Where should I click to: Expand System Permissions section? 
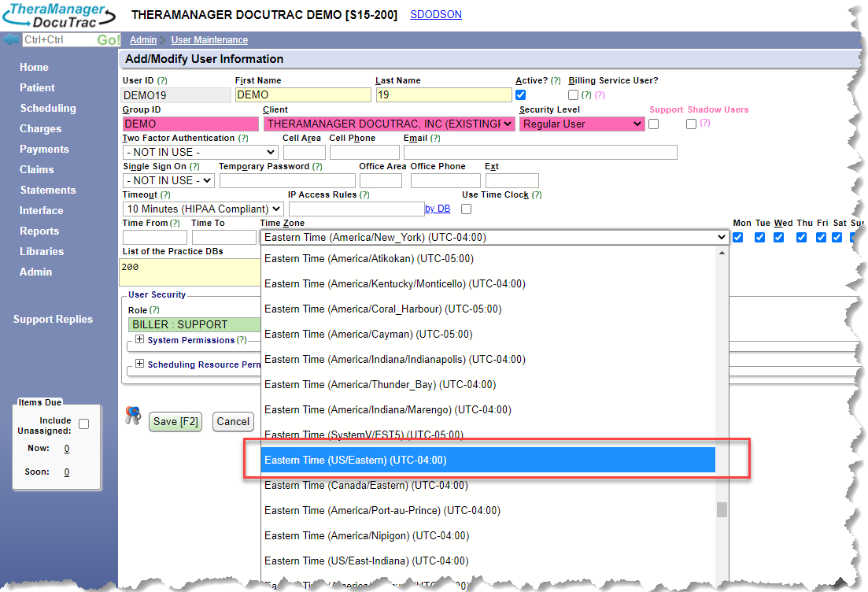click(139, 339)
